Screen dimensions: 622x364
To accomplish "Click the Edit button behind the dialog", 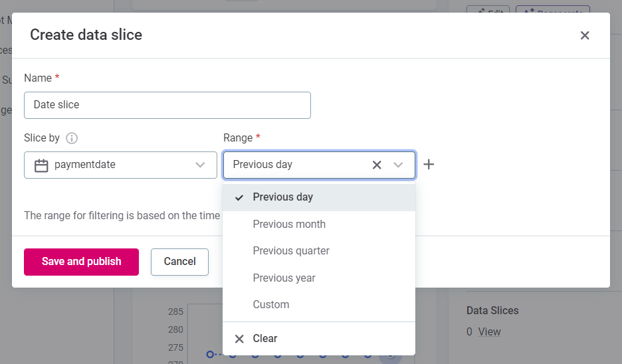I will point(488,11).
